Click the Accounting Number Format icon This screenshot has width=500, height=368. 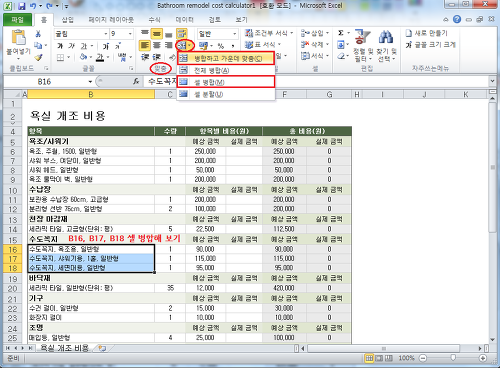203,45
